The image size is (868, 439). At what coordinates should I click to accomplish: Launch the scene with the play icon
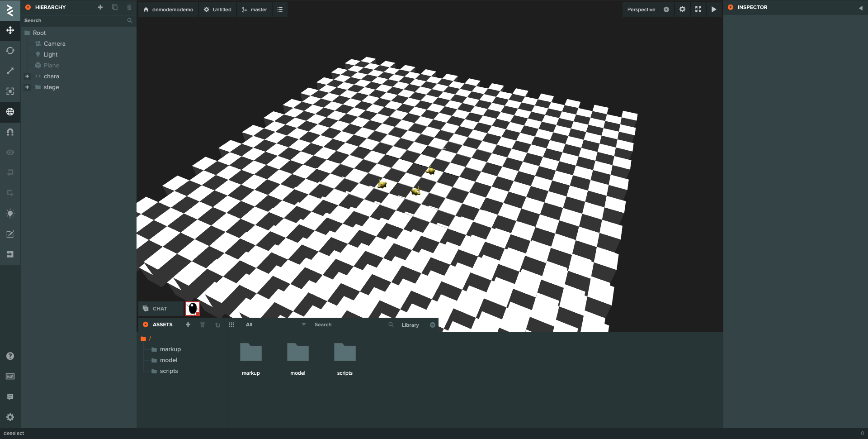[713, 9]
